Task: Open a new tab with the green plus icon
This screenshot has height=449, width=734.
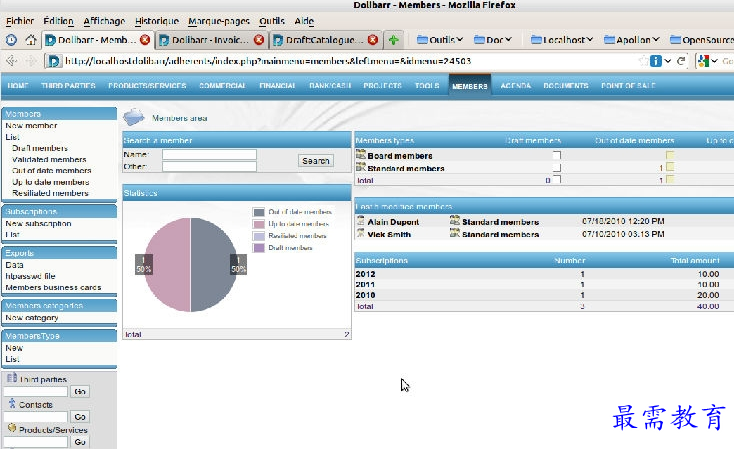Action: coord(394,40)
